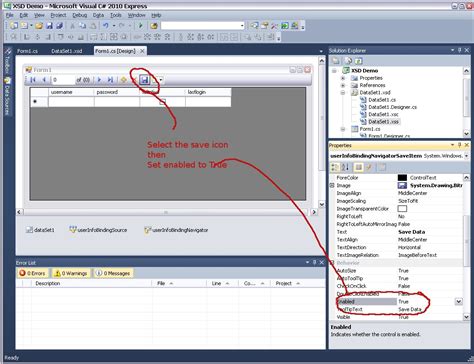Select userInfoBindingSource in component tray
The height and width of the screenshot is (364, 474).
click(x=98, y=230)
